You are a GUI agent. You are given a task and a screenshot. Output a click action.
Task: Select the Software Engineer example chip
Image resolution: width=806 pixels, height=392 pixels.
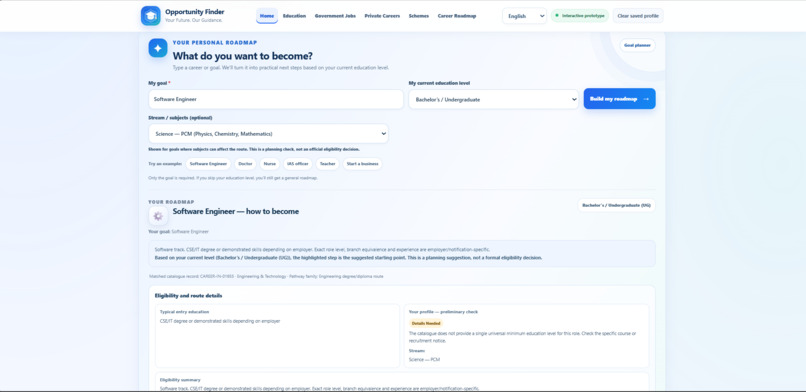pos(208,164)
